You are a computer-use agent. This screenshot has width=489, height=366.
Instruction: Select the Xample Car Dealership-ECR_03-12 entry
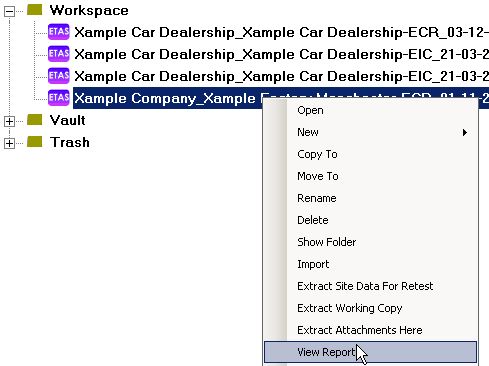point(281,32)
